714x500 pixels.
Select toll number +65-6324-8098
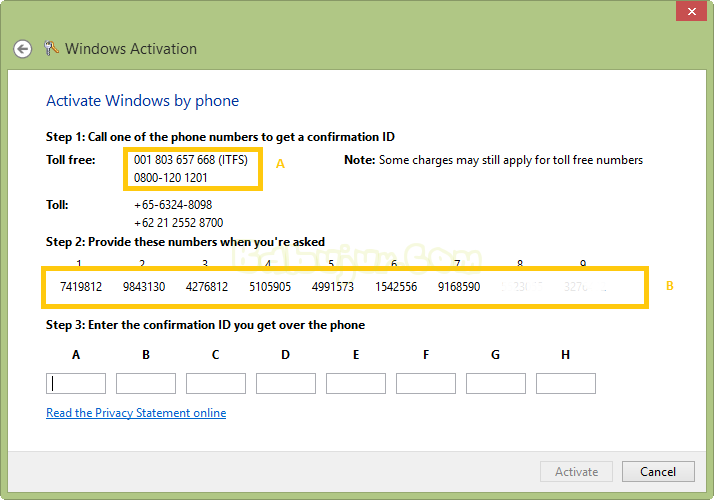click(x=173, y=205)
